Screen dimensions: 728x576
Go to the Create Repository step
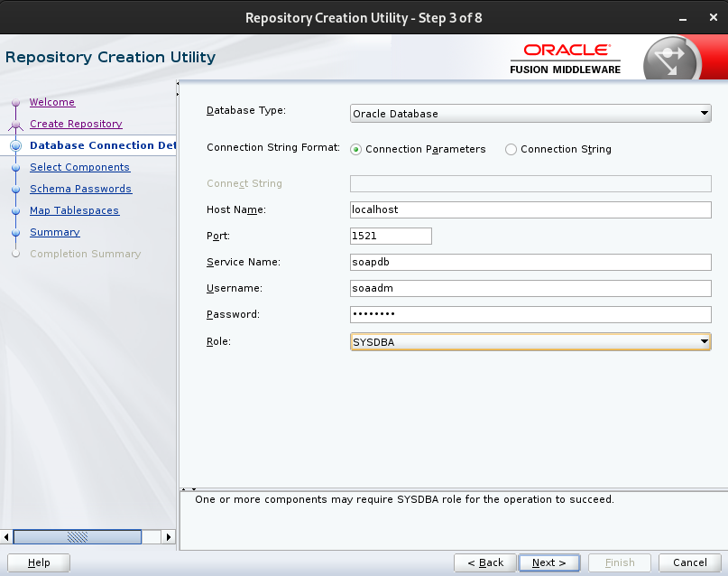coord(76,124)
